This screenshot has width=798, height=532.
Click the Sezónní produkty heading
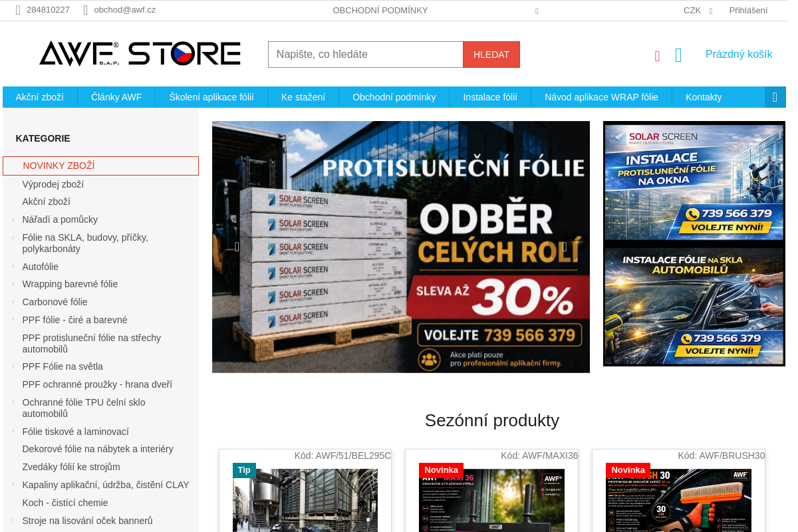tap(492, 420)
